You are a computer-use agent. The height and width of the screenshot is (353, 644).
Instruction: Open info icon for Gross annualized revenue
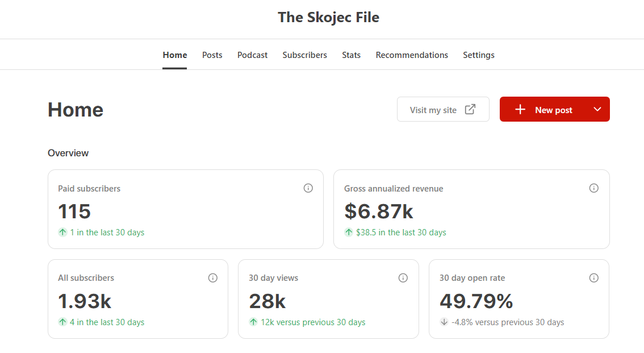click(x=594, y=188)
